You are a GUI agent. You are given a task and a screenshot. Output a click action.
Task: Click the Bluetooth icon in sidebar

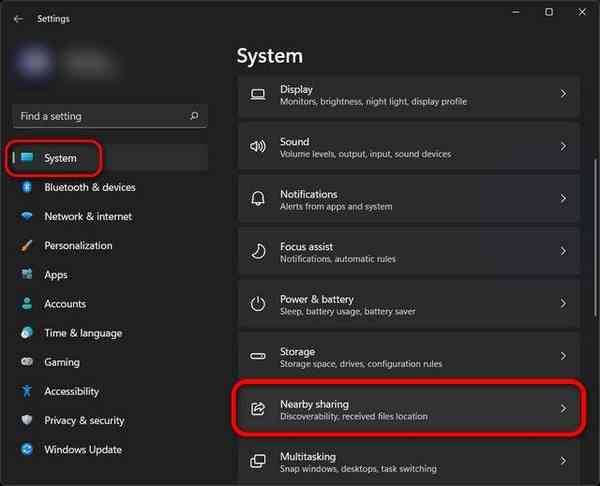[27, 187]
